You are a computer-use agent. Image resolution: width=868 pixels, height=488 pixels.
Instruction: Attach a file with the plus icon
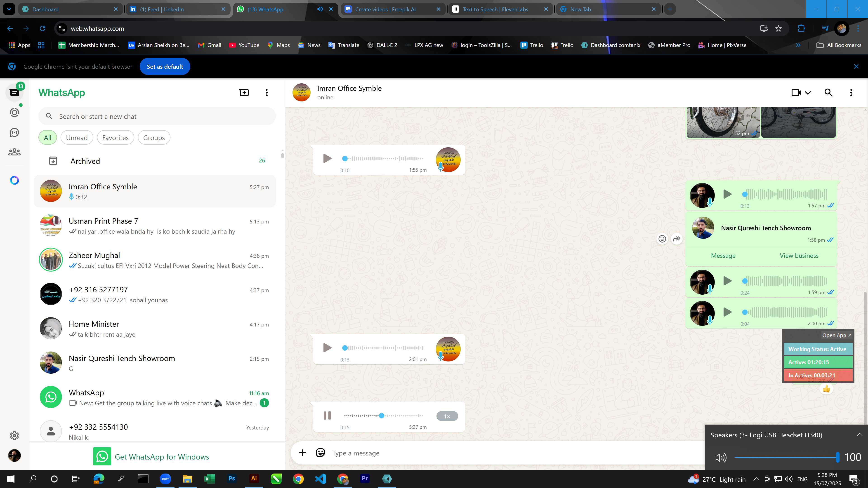302,453
